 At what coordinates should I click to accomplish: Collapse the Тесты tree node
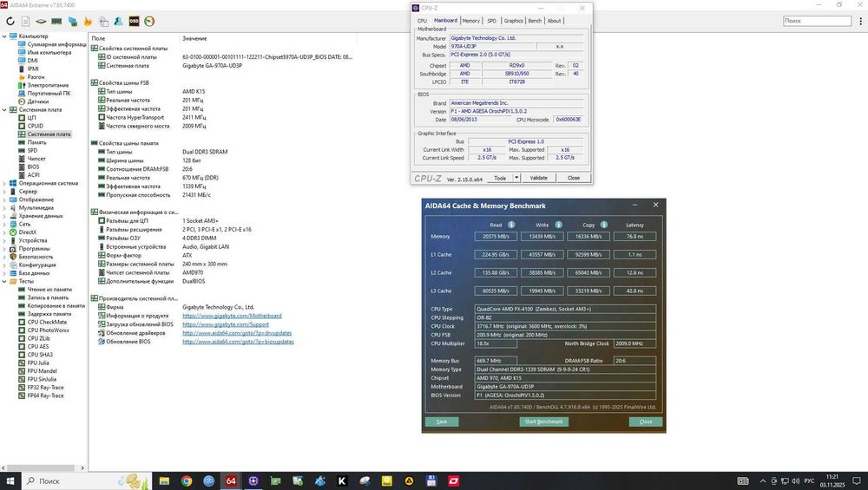pos(4,281)
